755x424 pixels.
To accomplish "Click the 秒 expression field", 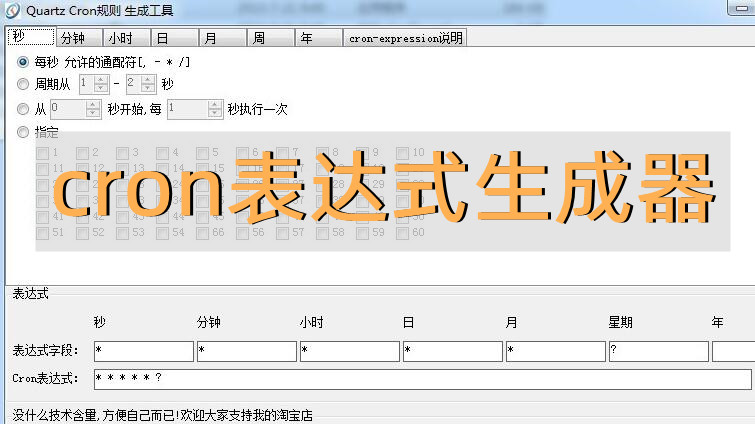I will (x=144, y=351).
